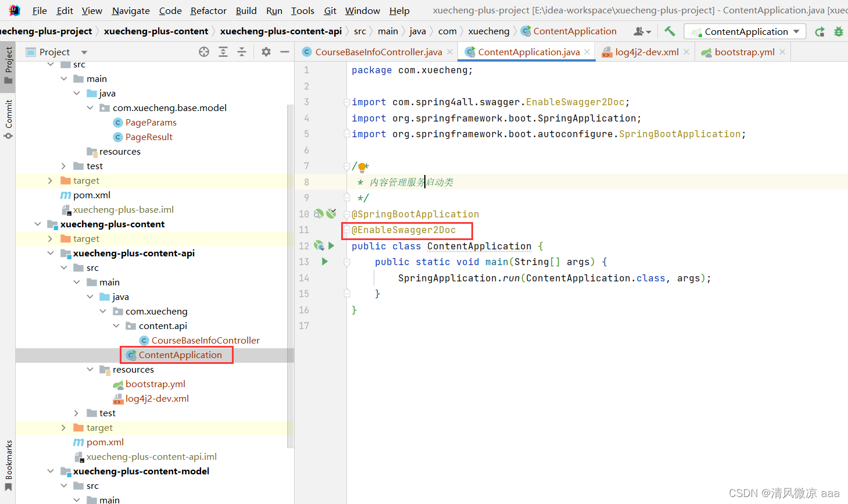Image resolution: width=848 pixels, height=504 pixels.
Task: Click the run gutter icon on line 12
Action: [x=331, y=246]
